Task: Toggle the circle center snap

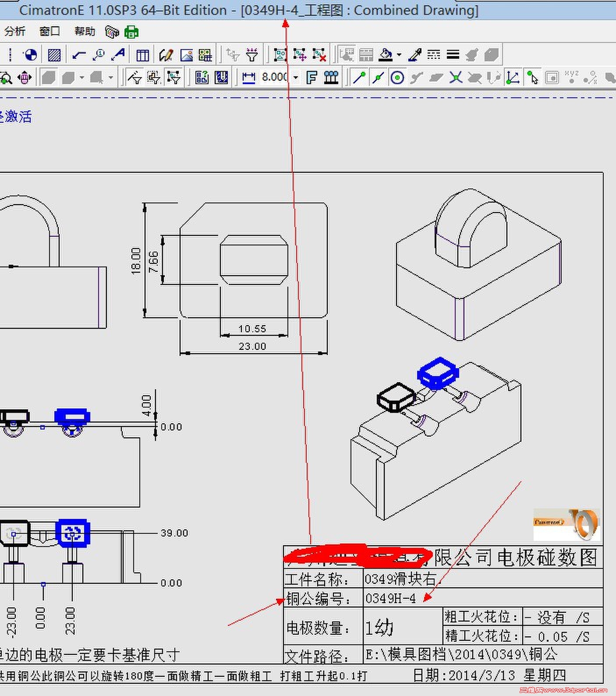Action: pos(397,78)
